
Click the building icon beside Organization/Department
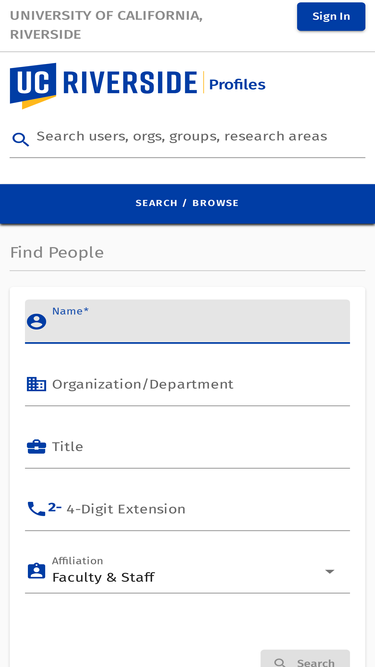click(37, 384)
